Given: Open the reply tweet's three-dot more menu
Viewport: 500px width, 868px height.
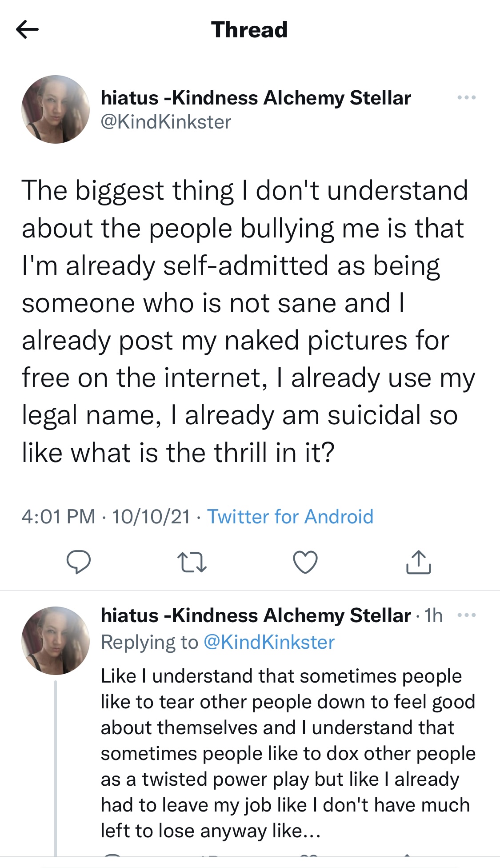Looking at the screenshot, I should pyautogui.click(x=466, y=615).
